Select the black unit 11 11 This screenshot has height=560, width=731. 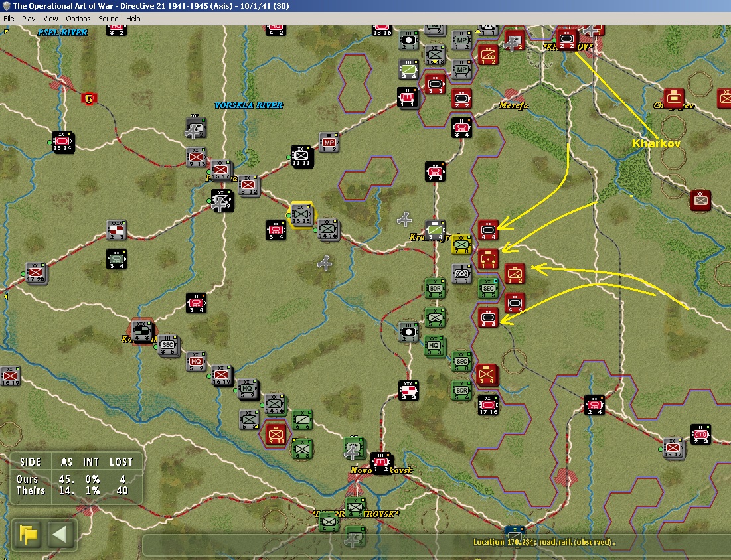301,157
